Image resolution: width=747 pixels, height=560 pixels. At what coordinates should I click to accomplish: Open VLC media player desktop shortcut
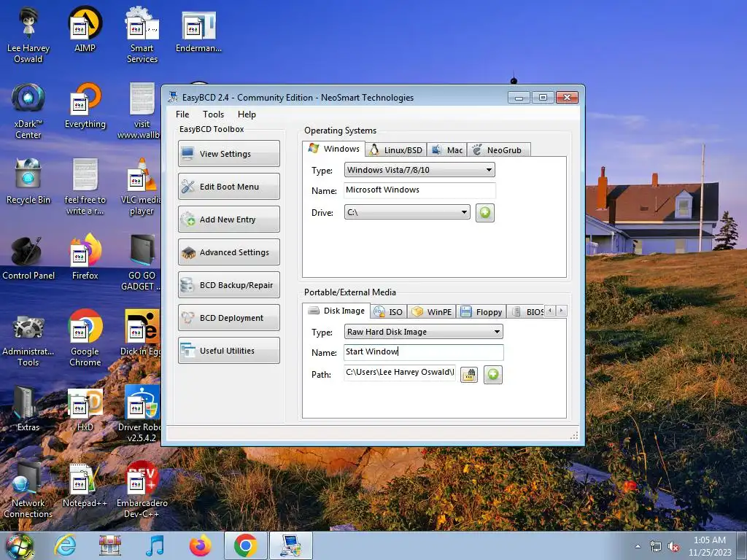pos(142,187)
